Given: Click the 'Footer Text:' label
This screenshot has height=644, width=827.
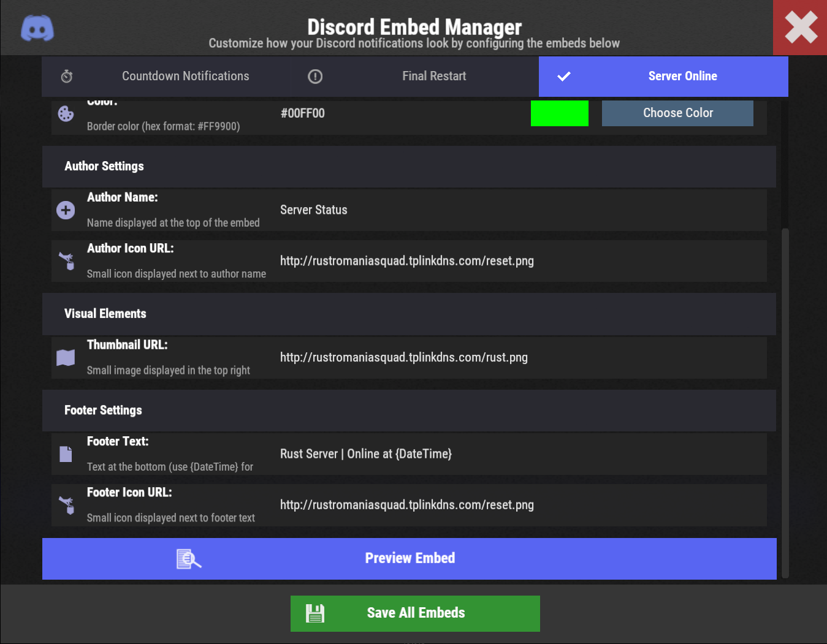Looking at the screenshot, I should 118,441.
